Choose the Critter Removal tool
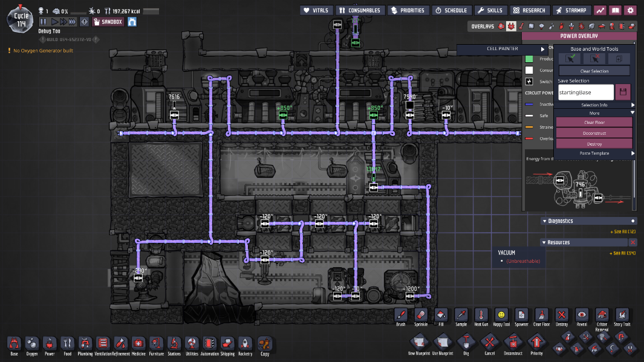 [602, 315]
